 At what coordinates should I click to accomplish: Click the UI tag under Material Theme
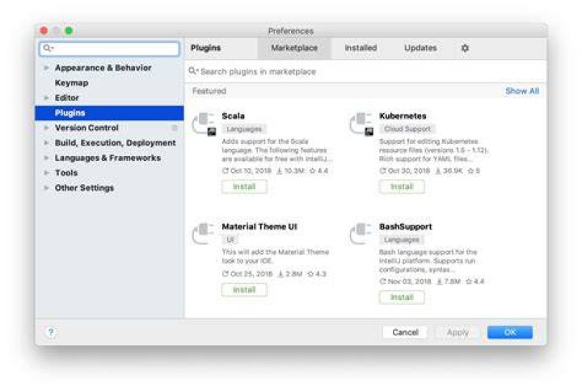tap(230, 239)
